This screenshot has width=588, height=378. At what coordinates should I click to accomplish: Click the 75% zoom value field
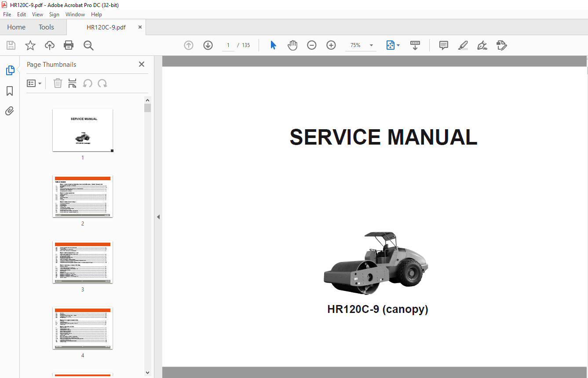(355, 45)
